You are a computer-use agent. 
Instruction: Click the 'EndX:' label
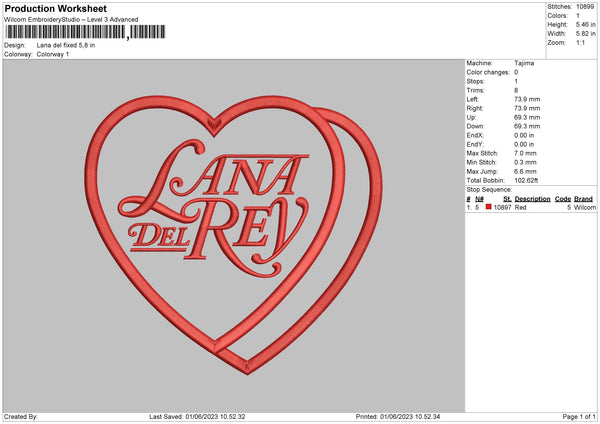[475, 135]
